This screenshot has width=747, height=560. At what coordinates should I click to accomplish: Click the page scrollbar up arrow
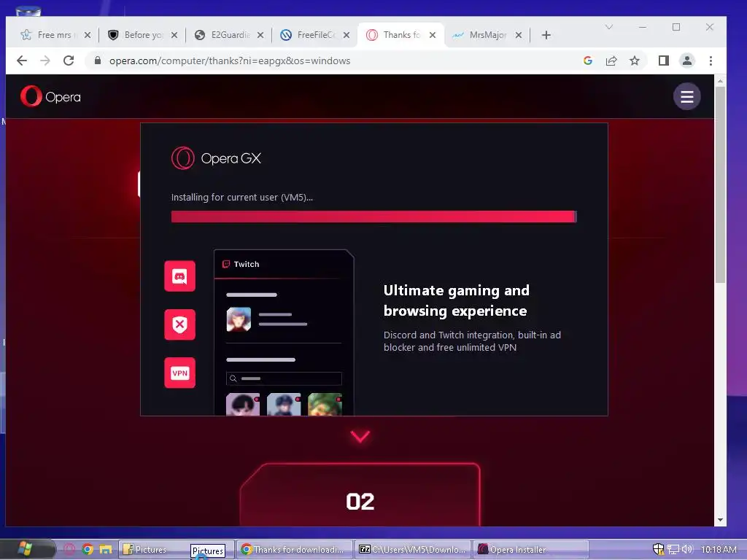tap(720, 82)
